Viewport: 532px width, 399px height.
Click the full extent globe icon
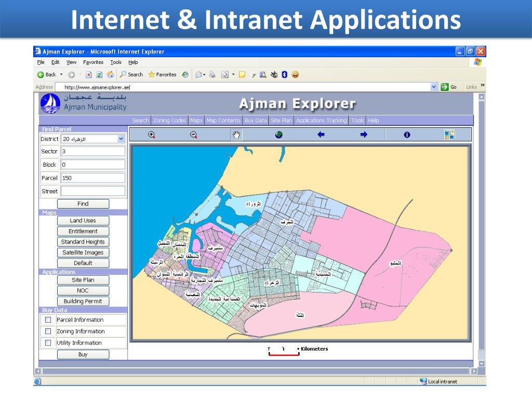tap(278, 135)
